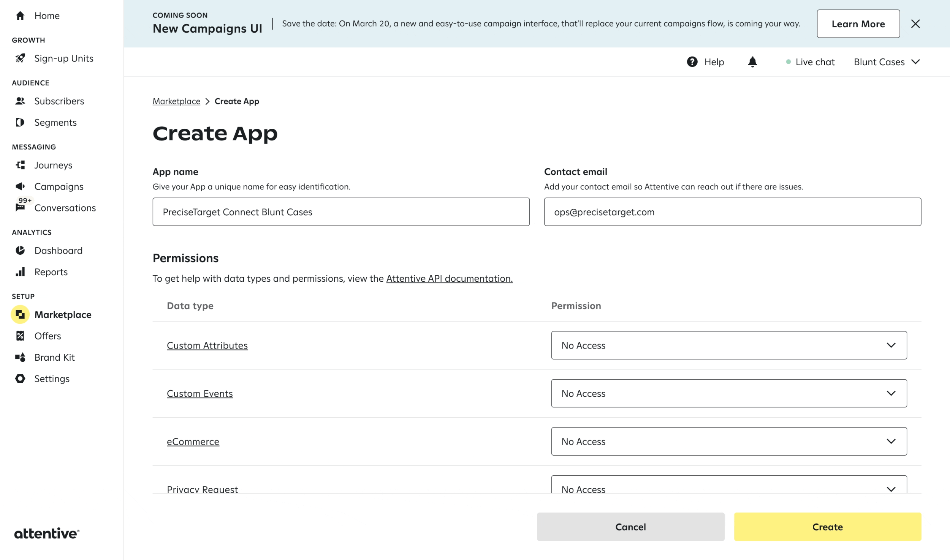
Task: Click the Sign-up Units rocket icon
Action: 20,58
